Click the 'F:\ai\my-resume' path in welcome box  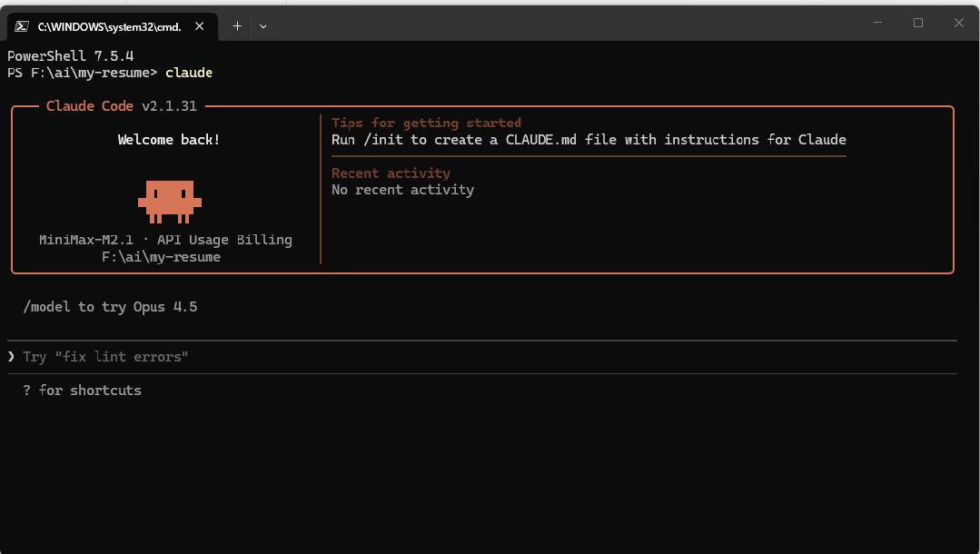[162, 257]
